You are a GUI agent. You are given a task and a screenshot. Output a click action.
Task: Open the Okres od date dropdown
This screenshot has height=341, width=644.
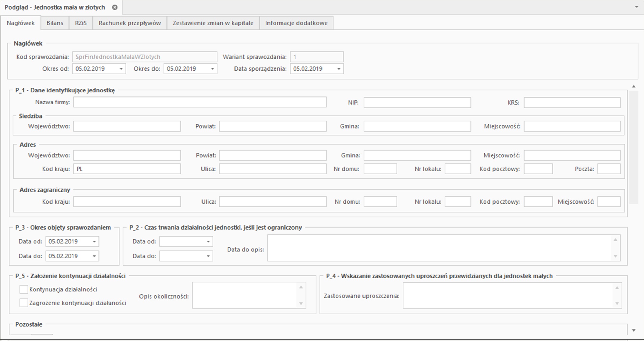point(121,69)
